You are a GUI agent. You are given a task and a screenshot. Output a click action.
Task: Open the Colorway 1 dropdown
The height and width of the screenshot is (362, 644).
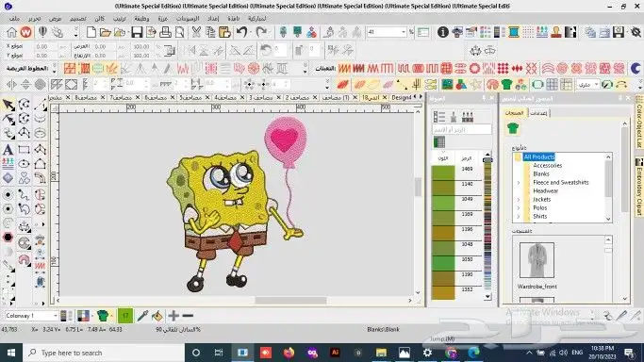[x=31, y=316]
